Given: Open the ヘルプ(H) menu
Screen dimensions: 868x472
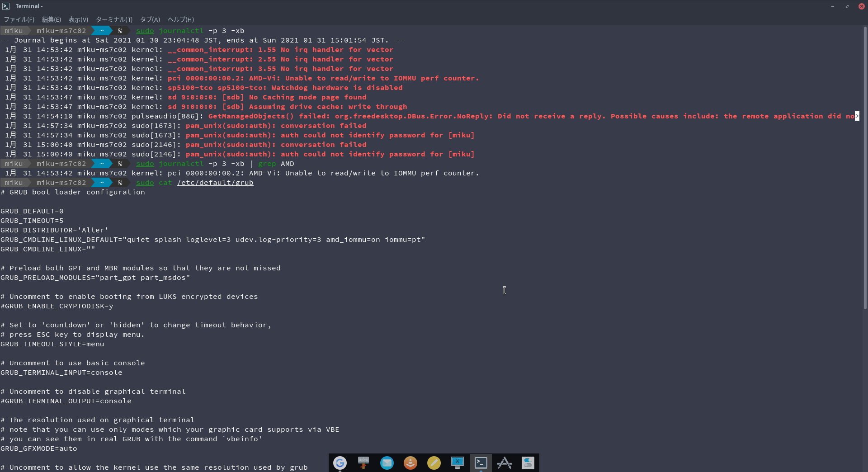Looking at the screenshot, I should point(180,19).
